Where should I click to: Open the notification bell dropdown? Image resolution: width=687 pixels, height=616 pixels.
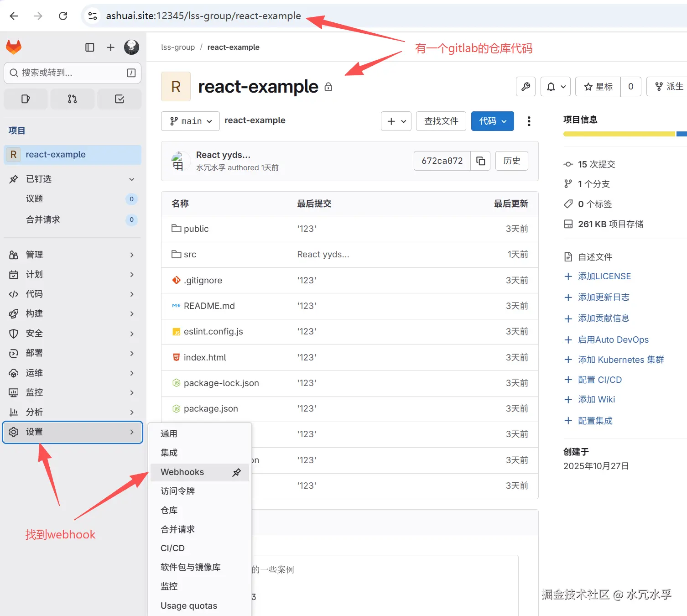click(556, 87)
